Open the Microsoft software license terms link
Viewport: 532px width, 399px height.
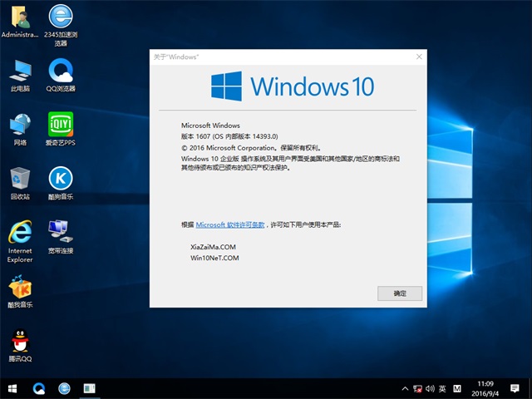pyautogui.click(x=230, y=224)
